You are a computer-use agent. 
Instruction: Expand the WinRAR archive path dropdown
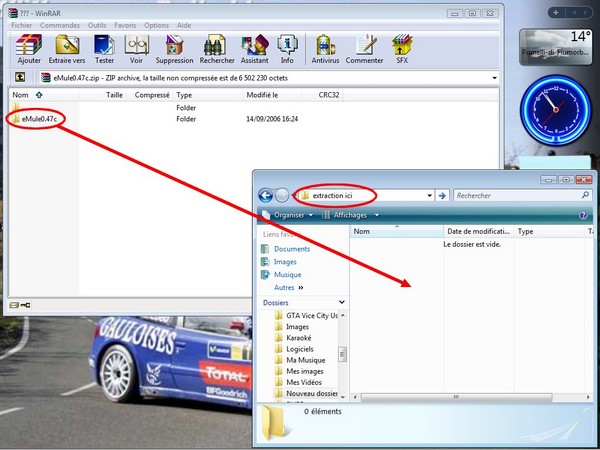[x=495, y=78]
